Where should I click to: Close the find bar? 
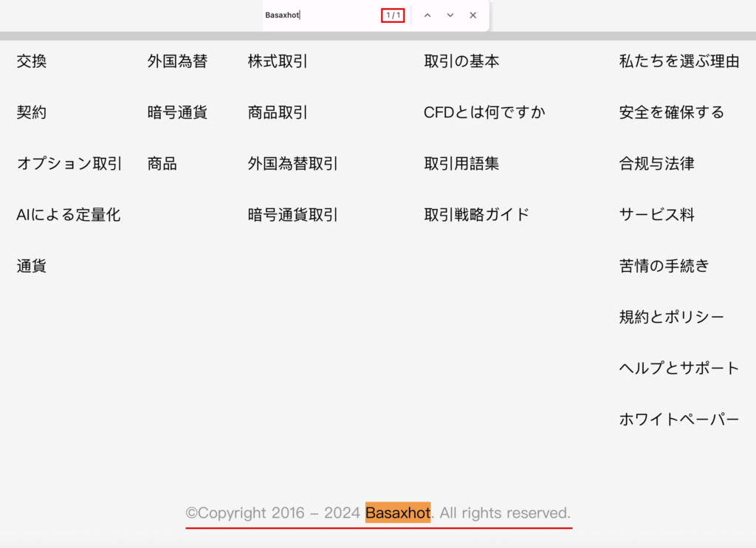[x=473, y=16]
